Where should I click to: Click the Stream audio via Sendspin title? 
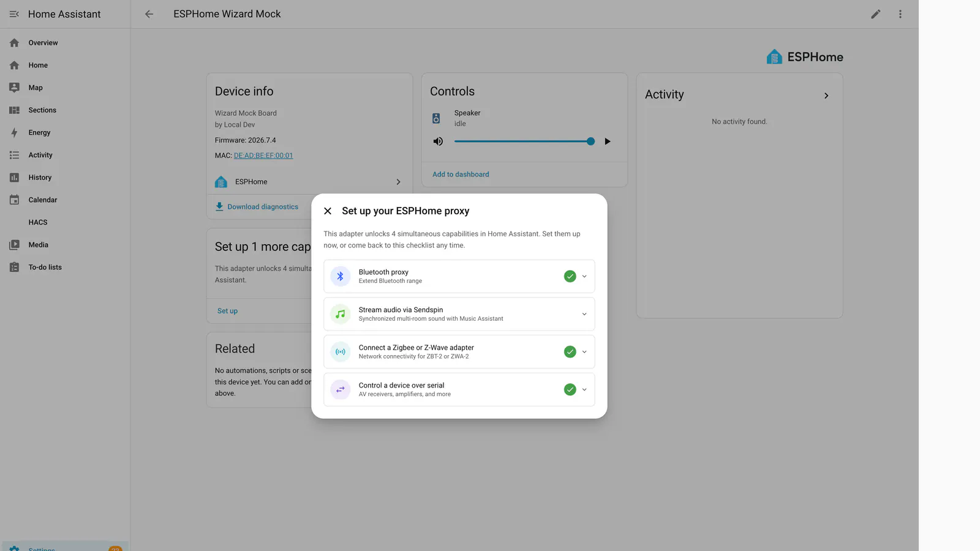pyautogui.click(x=401, y=310)
